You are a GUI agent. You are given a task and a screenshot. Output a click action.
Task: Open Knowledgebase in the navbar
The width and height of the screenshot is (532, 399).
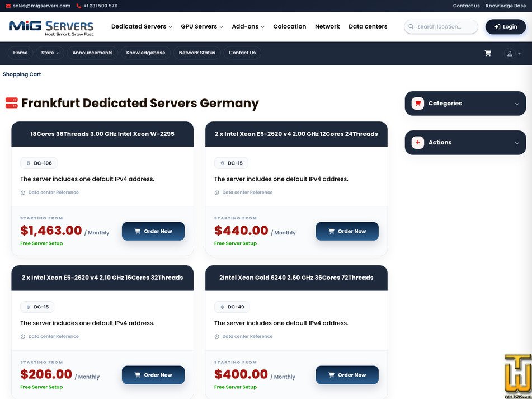tap(145, 53)
